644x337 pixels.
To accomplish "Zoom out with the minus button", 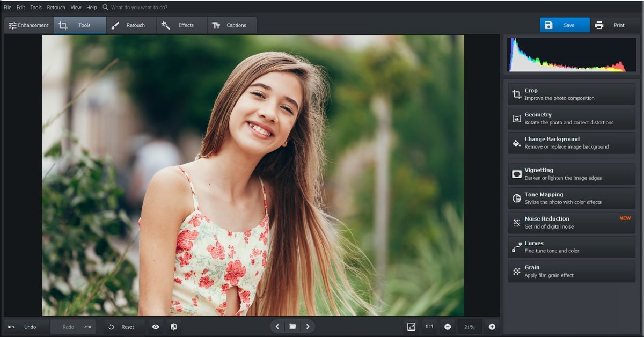I will (448, 327).
